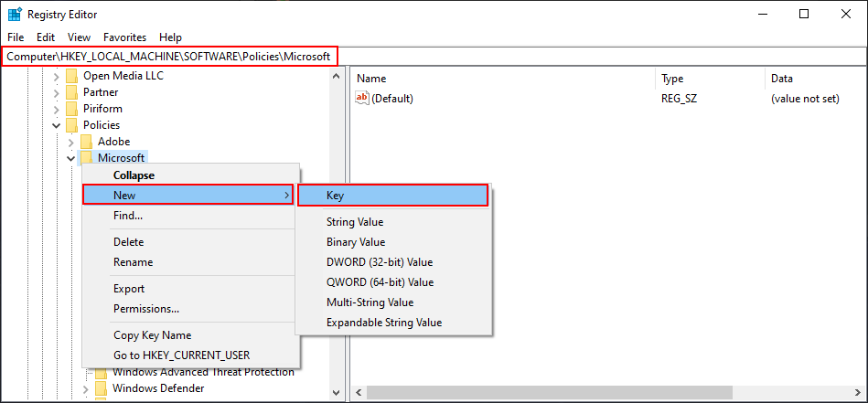
Task: Click the Windows Advanced Threat Protection folder icon
Action: 101,372
